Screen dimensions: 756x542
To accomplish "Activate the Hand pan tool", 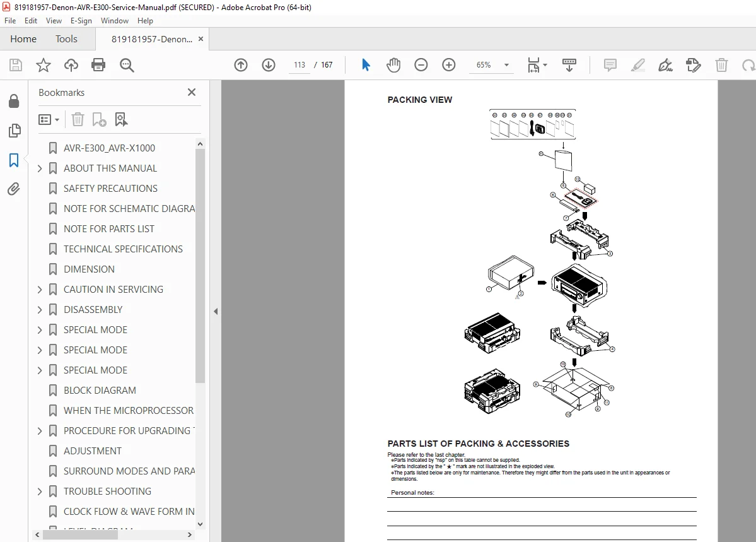I will pos(393,64).
